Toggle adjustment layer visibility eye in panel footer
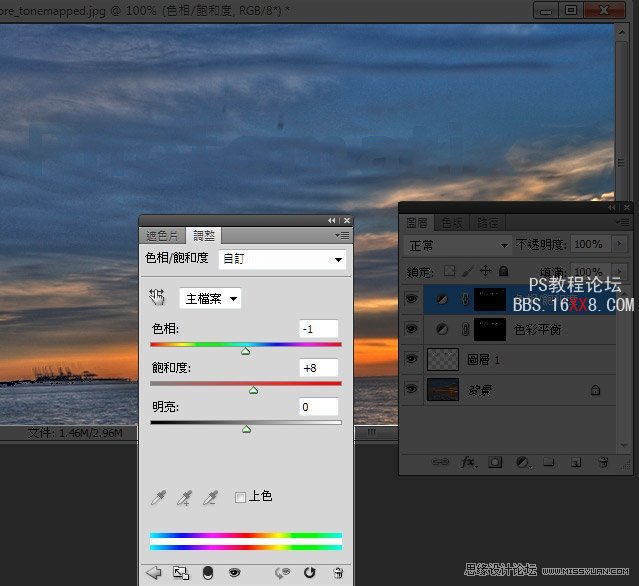The height and width of the screenshot is (586, 639). pyautogui.click(x=234, y=573)
